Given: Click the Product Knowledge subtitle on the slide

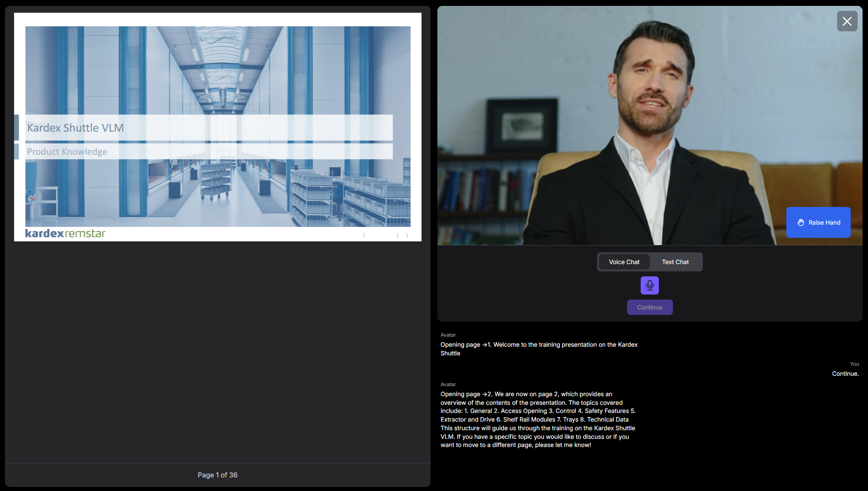Looking at the screenshot, I should coord(67,152).
